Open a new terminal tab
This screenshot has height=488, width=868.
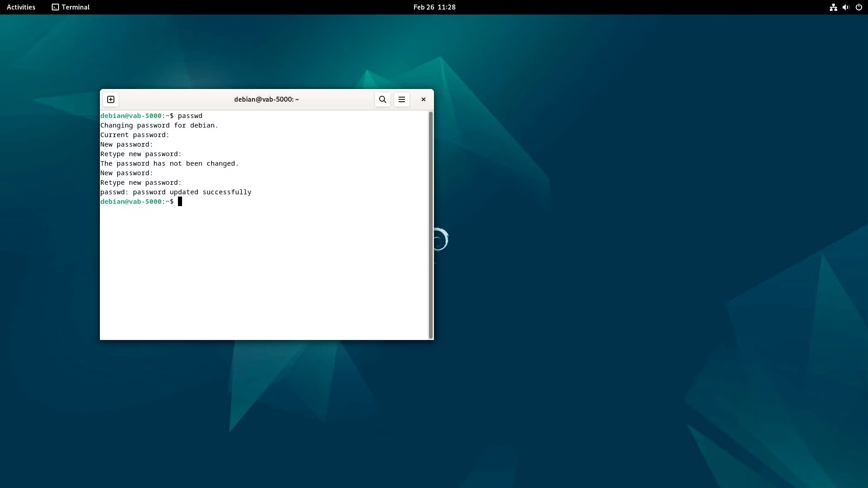[111, 99]
